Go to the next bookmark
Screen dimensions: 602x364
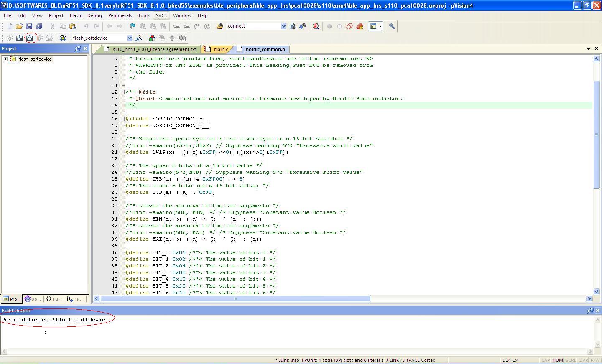pos(153,26)
